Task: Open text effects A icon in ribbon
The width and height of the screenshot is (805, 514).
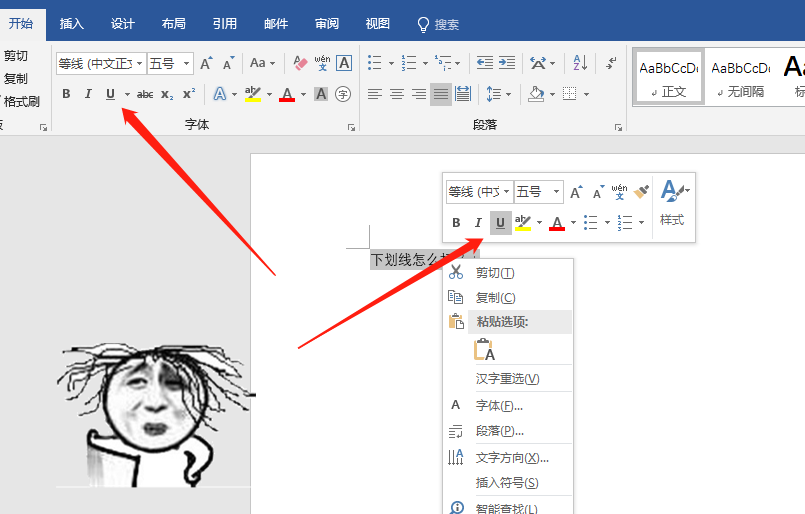Action: click(x=220, y=94)
